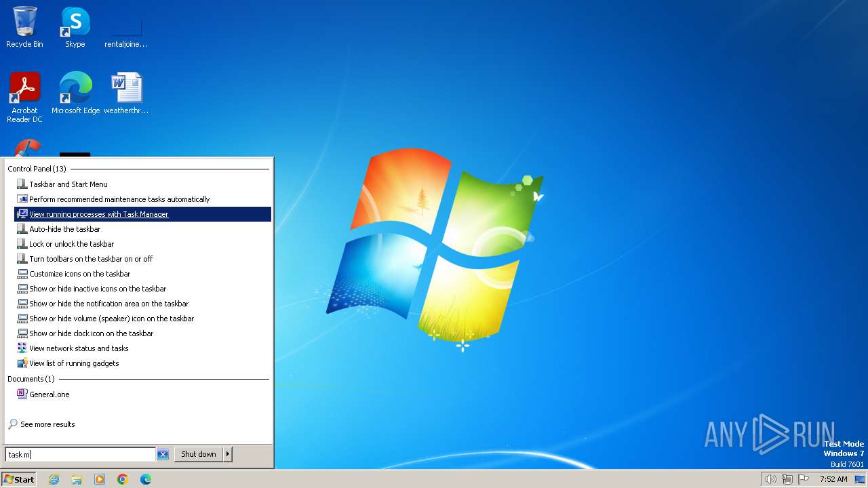The image size is (868, 488).
Task: Click the Shut down button
Action: click(199, 454)
